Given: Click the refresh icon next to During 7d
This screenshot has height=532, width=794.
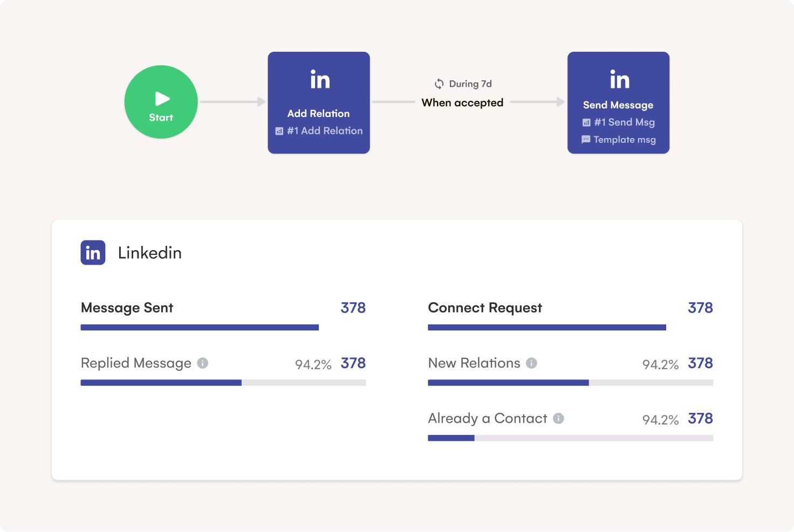Looking at the screenshot, I should 439,84.
